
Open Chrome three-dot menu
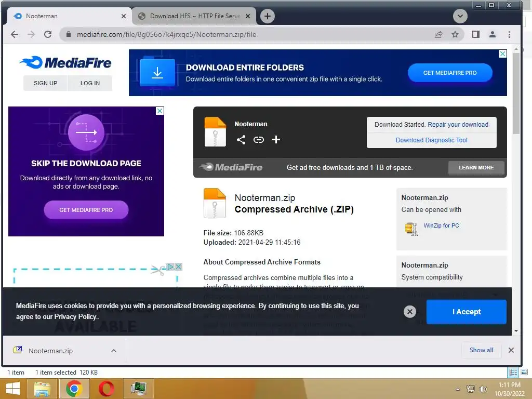509,34
